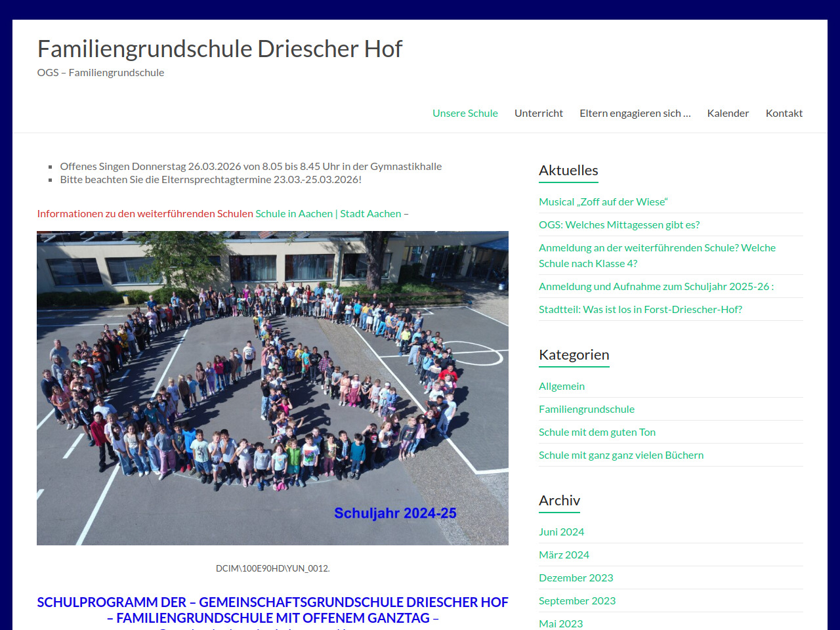
Task: Open Anmeldung an der weiterführenden Schule post
Action: [x=657, y=248]
